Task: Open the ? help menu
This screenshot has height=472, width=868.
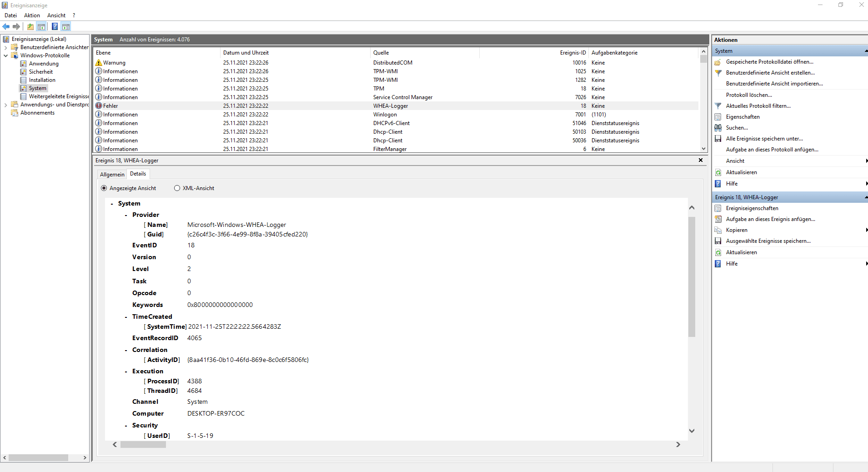Action: point(74,15)
